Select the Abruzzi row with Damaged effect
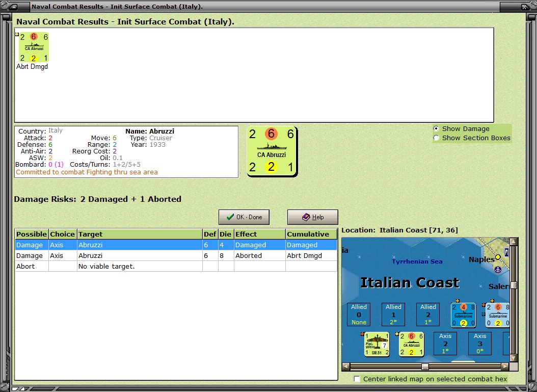The image size is (537, 392). (x=176, y=245)
